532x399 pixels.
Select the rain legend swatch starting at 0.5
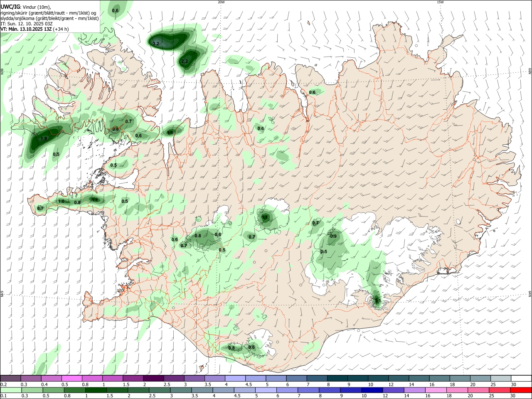coord(53,390)
